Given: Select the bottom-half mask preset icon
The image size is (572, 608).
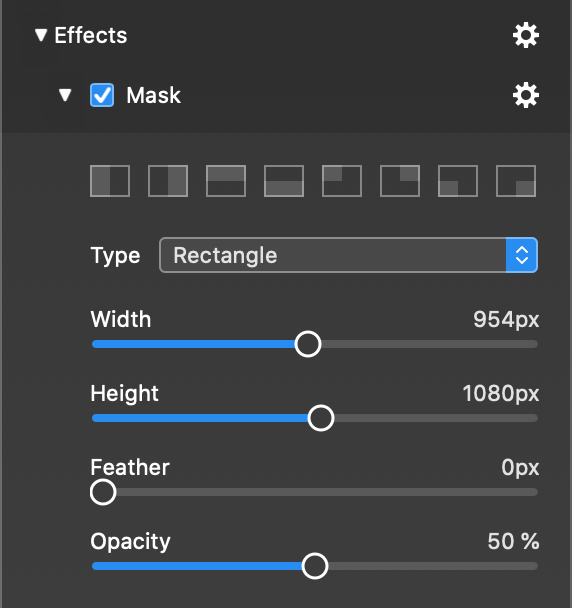Looking at the screenshot, I should 284,181.
